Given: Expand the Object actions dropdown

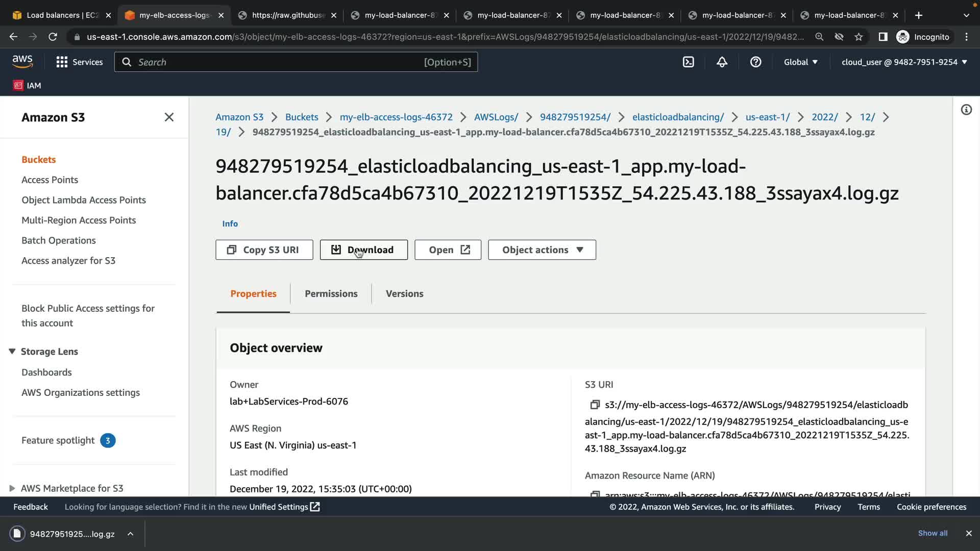Looking at the screenshot, I should [542, 250].
